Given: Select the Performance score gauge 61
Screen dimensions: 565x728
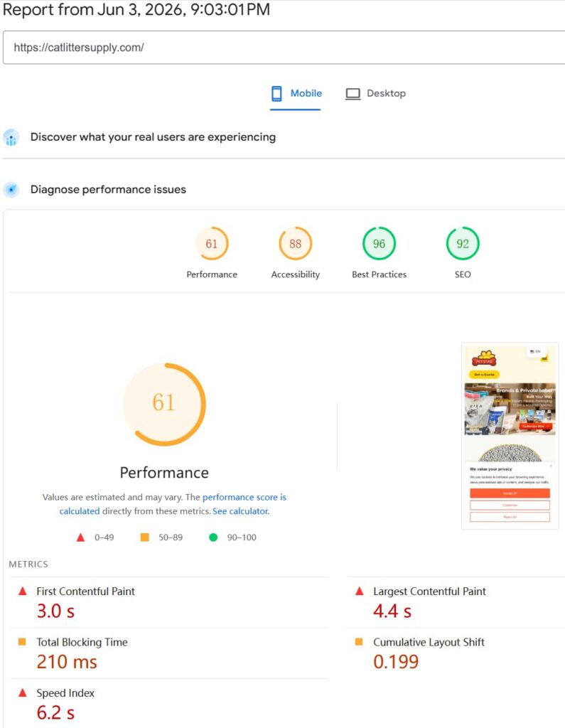Looking at the screenshot, I should click(x=212, y=243).
